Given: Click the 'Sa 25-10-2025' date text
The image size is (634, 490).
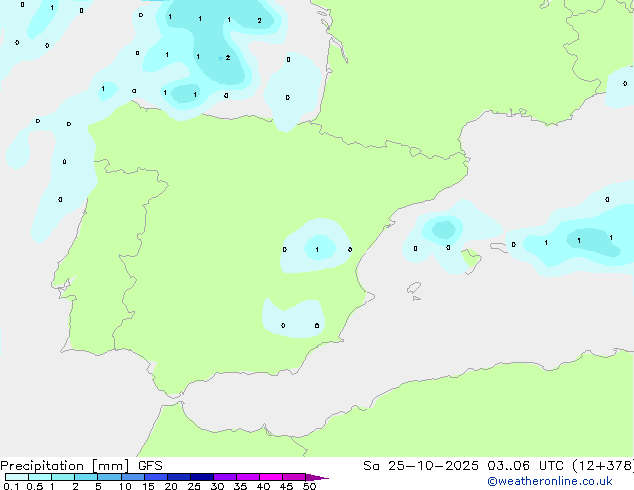Looking at the screenshot, I should coord(421,466).
